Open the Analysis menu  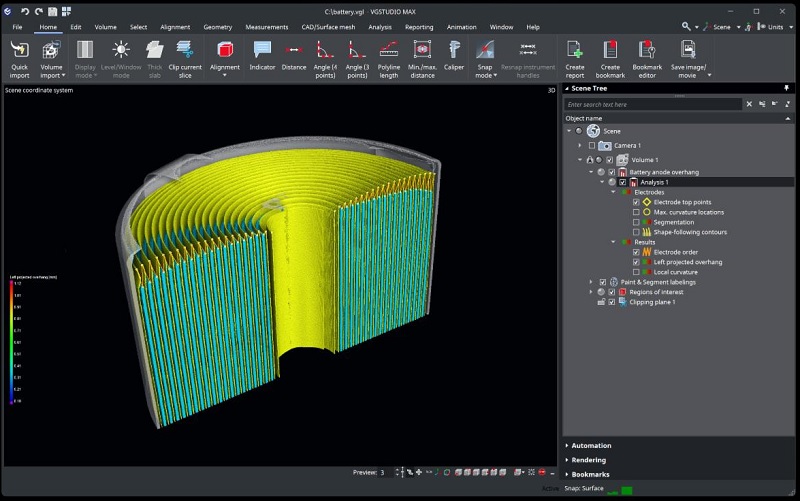pos(380,27)
